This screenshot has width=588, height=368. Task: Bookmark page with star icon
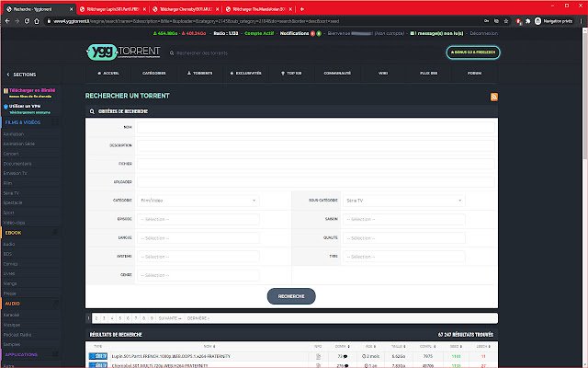(x=506, y=21)
